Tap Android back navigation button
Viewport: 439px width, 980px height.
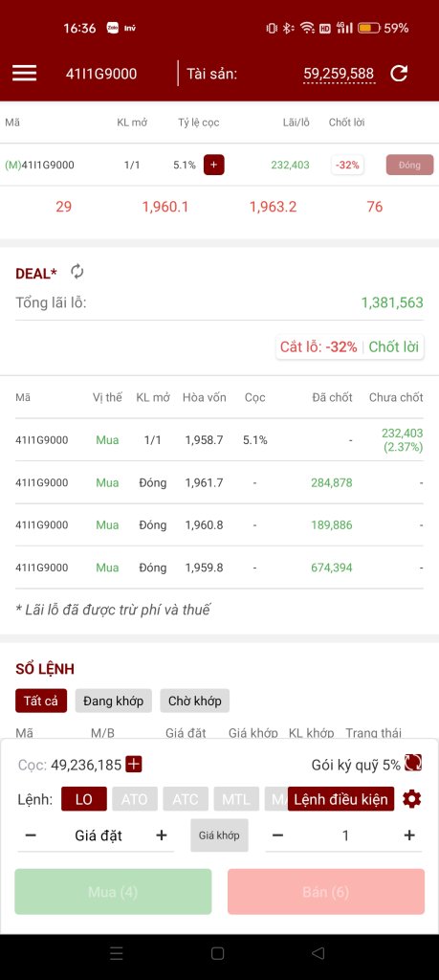[x=318, y=953]
